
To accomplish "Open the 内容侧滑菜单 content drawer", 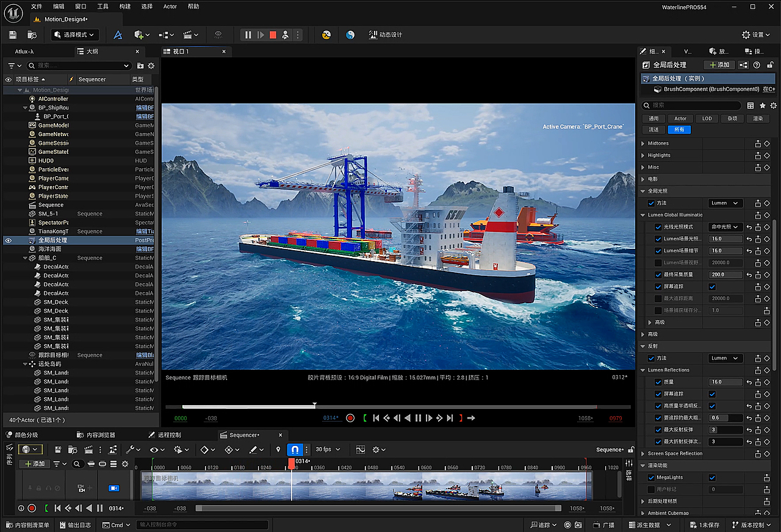I will pos(28,525).
